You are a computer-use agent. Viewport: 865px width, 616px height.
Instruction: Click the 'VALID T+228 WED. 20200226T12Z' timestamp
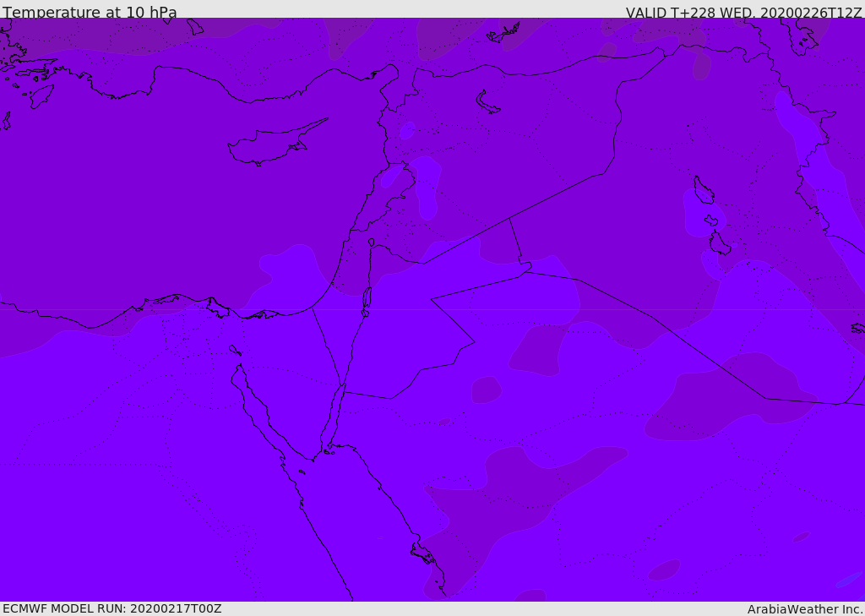[743, 13]
